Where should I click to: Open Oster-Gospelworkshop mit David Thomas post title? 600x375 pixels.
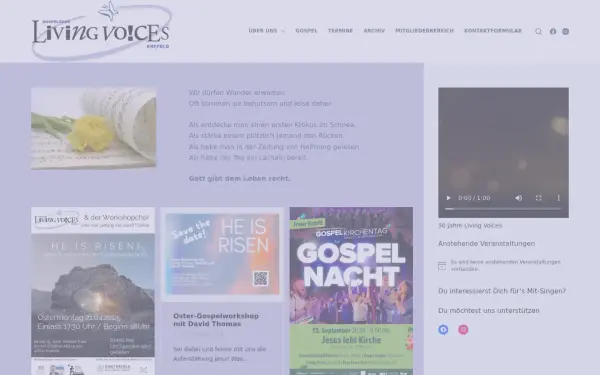click(x=216, y=320)
